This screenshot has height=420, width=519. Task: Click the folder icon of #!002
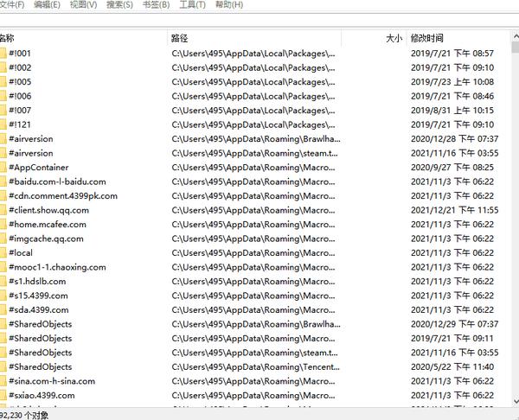pyautogui.click(x=3, y=67)
